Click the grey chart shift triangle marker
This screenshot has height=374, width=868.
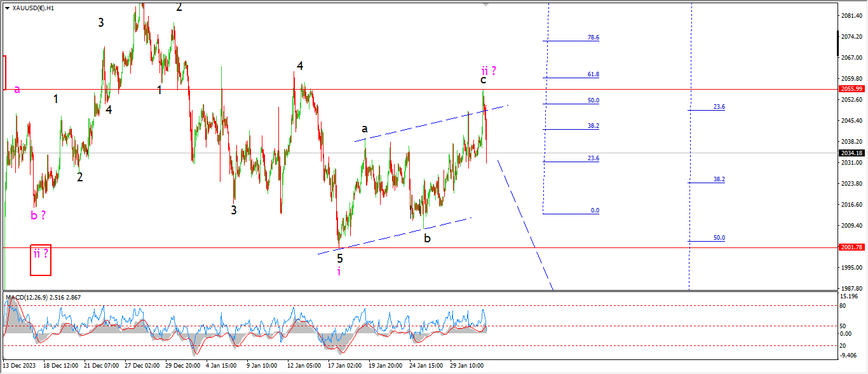point(486,4)
